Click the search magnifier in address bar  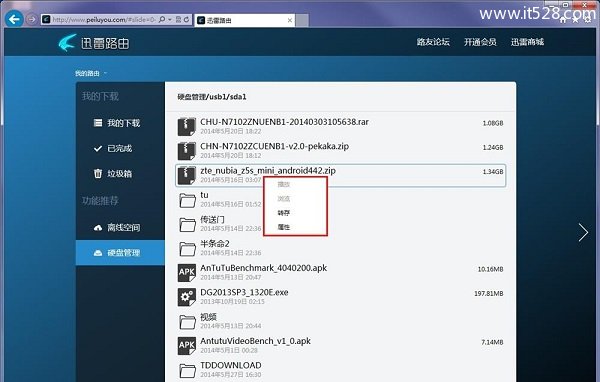[162, 20]
